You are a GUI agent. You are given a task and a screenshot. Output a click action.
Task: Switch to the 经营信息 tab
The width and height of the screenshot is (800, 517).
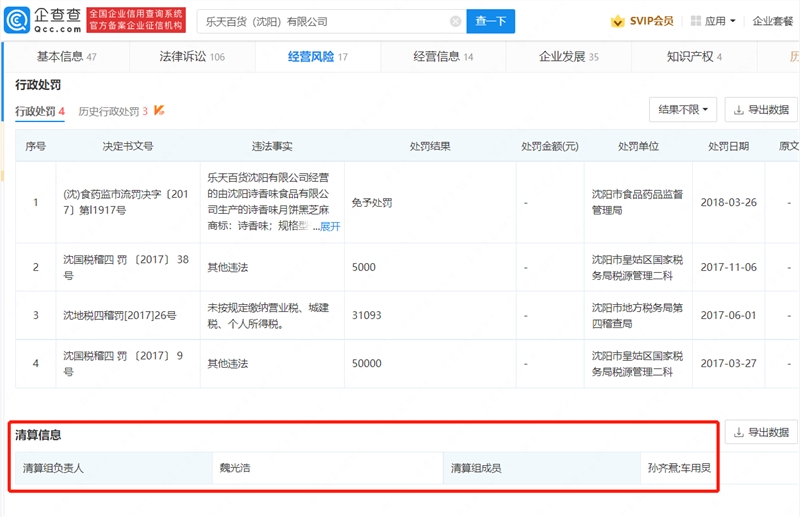click(443, 57)
